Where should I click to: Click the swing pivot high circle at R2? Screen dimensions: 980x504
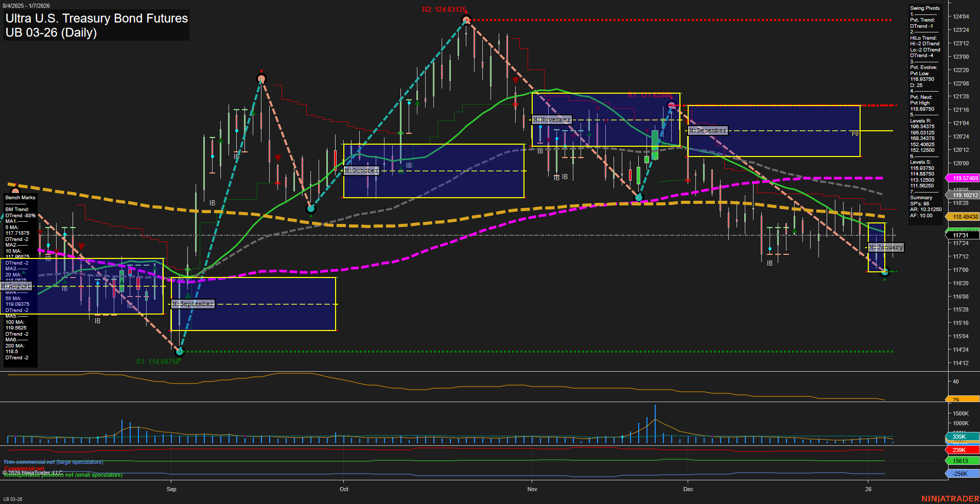tap(466, 20)
